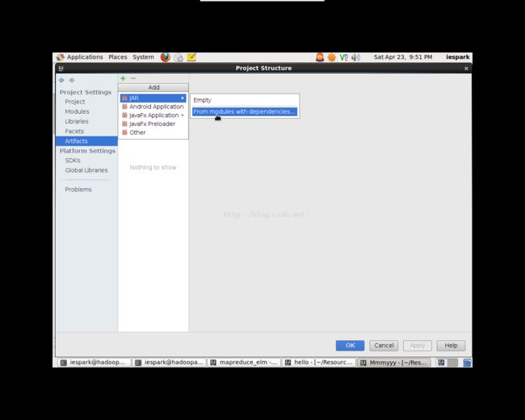This screenshot has width=525, height=420.
Task: Click the blue trash icon in the bottom panel
Action: point(467,363)
